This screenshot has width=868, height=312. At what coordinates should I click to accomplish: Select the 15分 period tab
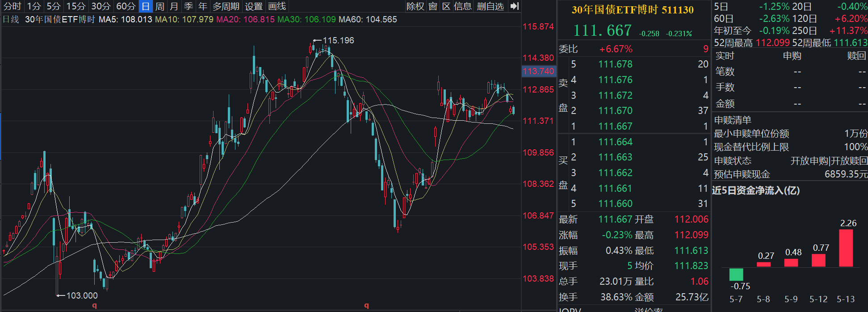[76, 6]
